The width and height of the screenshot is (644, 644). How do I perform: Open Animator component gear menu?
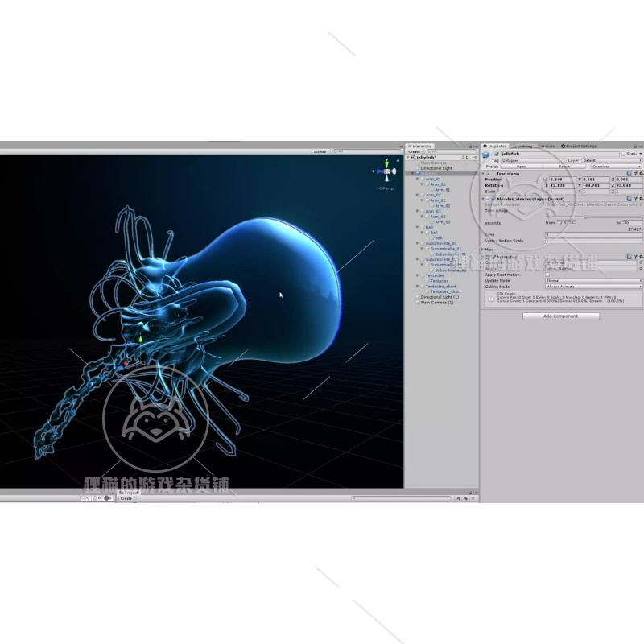click(642, 257)
